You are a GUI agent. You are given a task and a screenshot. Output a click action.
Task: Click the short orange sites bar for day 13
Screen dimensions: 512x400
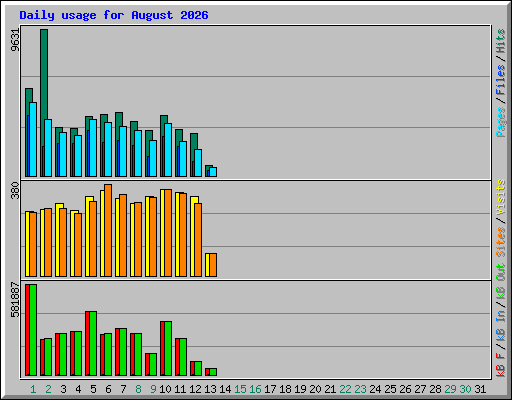click(213, 265)
